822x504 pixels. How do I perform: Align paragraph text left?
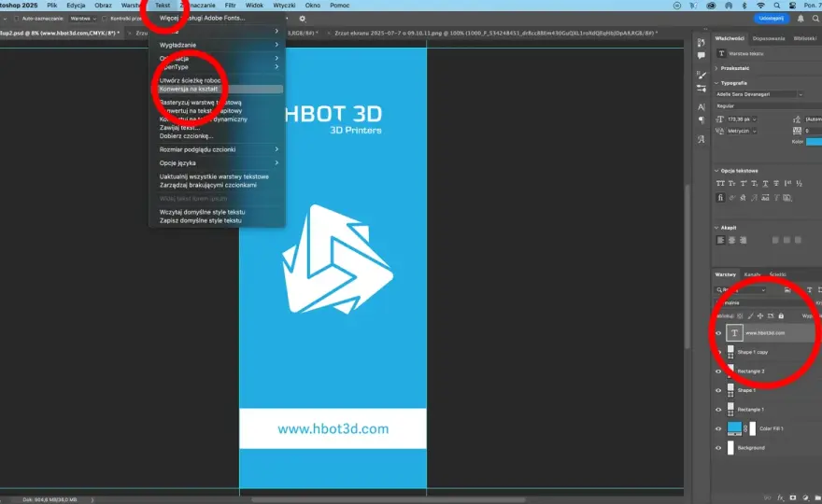click(x=720, y=240)
